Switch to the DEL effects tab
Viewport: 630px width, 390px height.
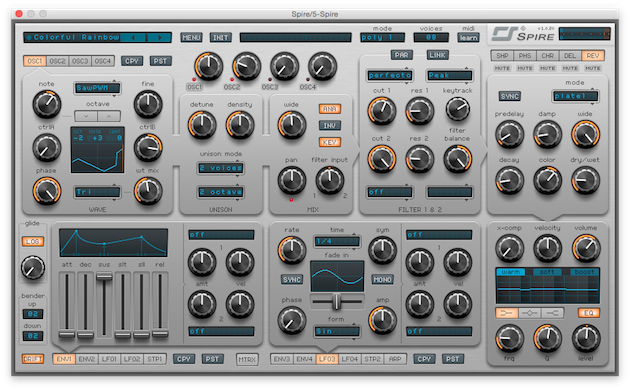pos(570,55)
